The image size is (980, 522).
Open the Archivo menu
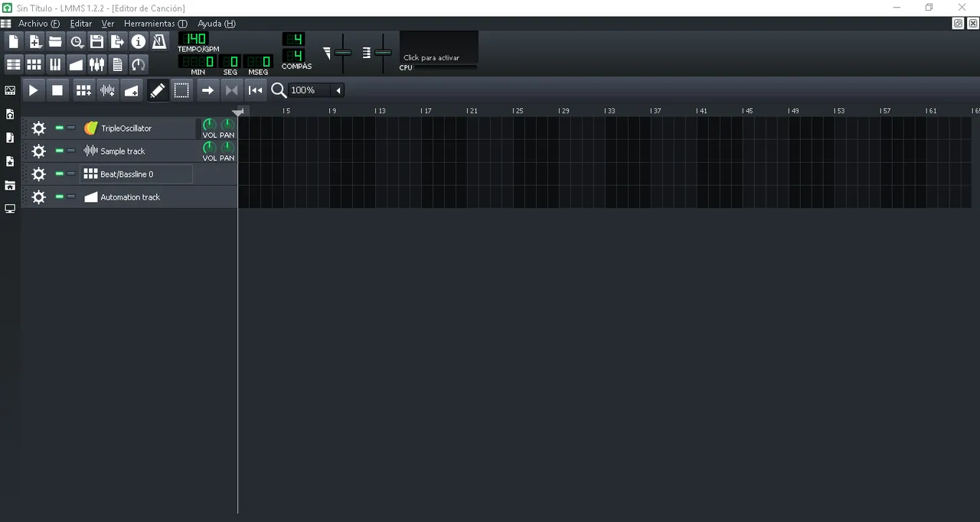pos(39,24)
